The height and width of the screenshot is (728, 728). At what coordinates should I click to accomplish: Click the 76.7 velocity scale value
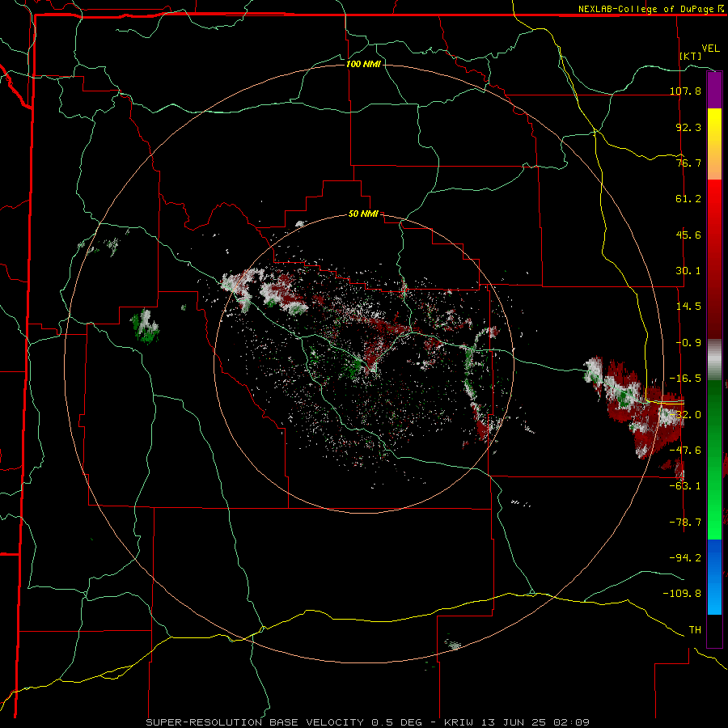click(688, 163)
